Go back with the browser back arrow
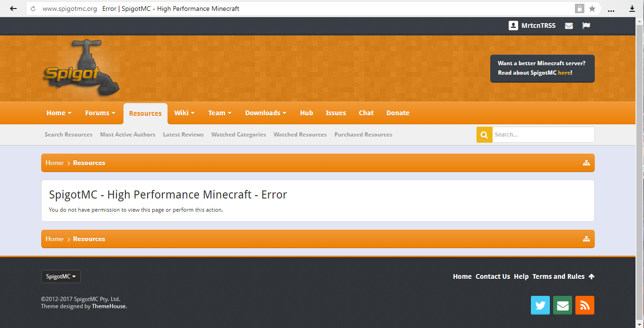Viewport: 644px width, 328px height. tap(13, 9)
